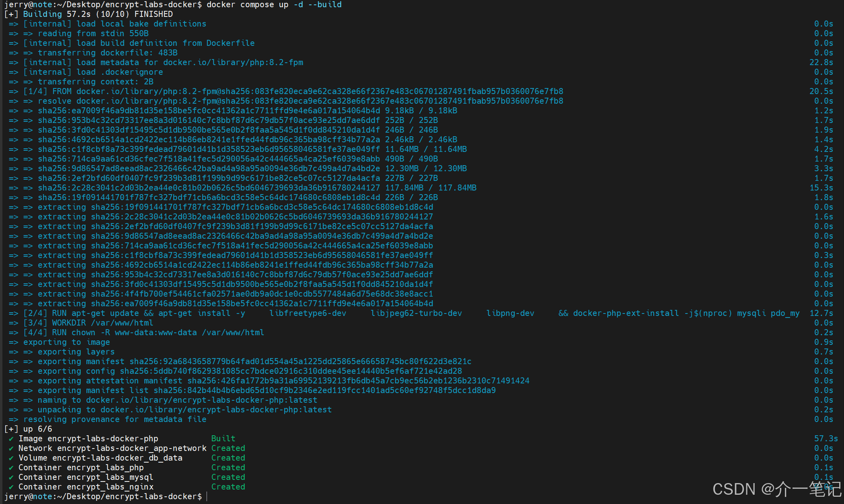Click docker.io/library/encrypt-labs-docker-php:latest on naming line
Image resolution: width=844 pixels, height=504 pixels.
tap(201, 400)
